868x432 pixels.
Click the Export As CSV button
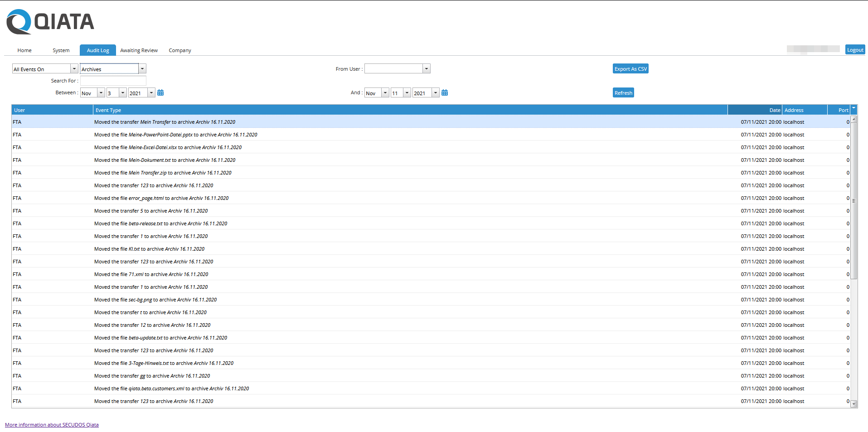[630, 68]
